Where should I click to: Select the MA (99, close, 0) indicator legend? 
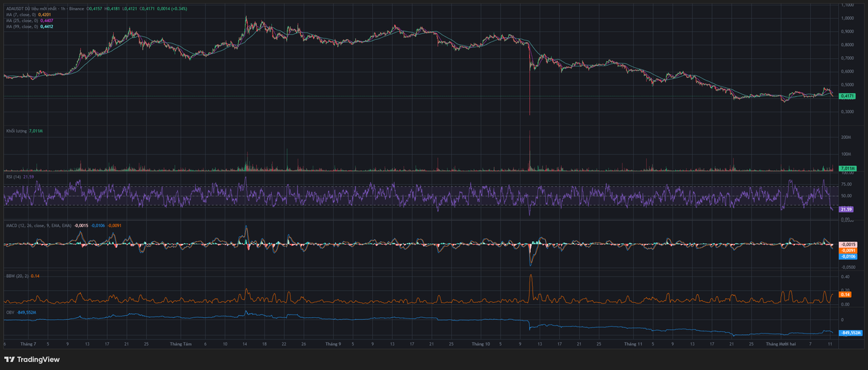pos(22,26)
